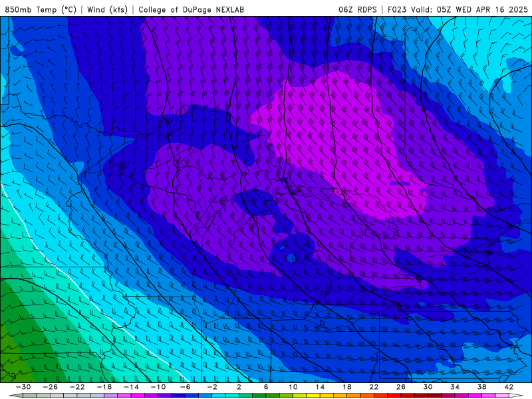Screen dimensions: 532x399
Task: Click the 18 color scale label
Action: pos(346,387)
